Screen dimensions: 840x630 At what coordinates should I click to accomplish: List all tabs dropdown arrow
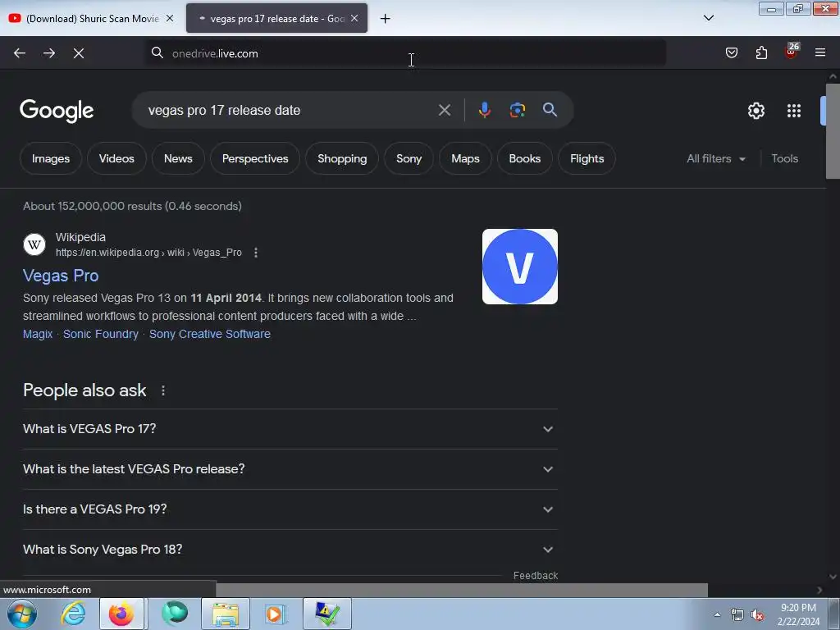709,18
